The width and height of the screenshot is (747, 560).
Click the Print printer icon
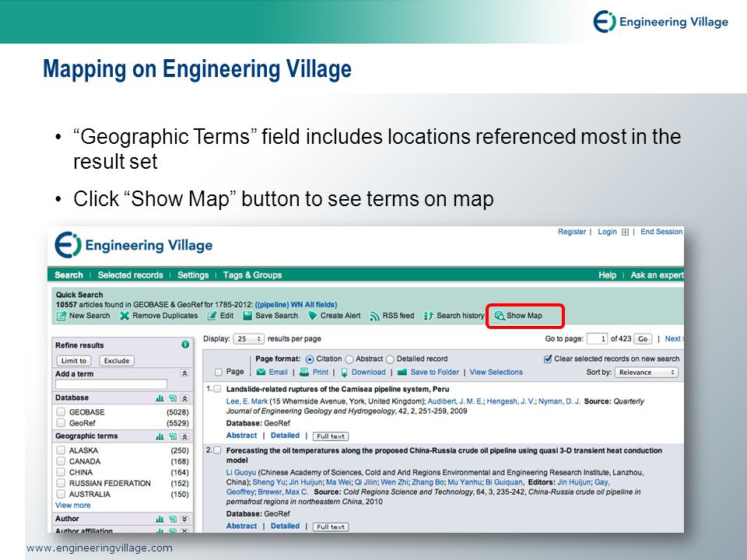(304, 373)
